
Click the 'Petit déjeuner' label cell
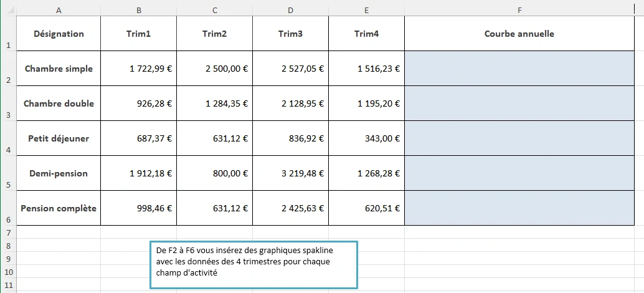(59, 138)
